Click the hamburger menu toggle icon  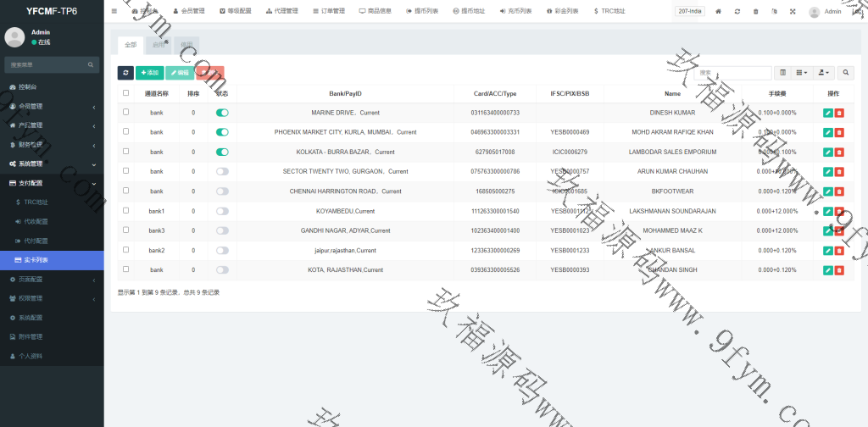[114, 11]
